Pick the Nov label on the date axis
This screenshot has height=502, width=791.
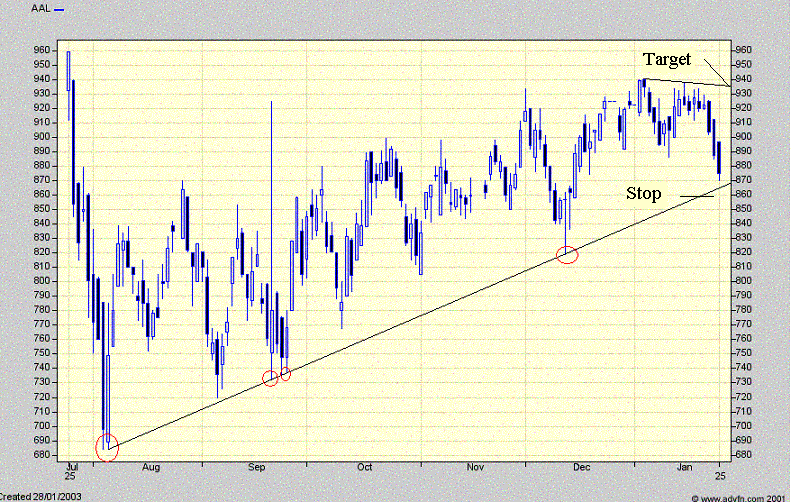coord(476,467)
